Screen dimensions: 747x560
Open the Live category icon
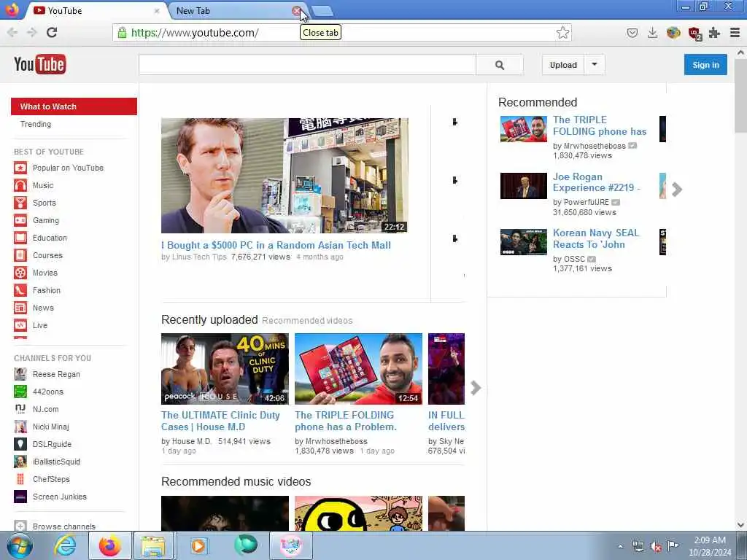coord(20,325)
